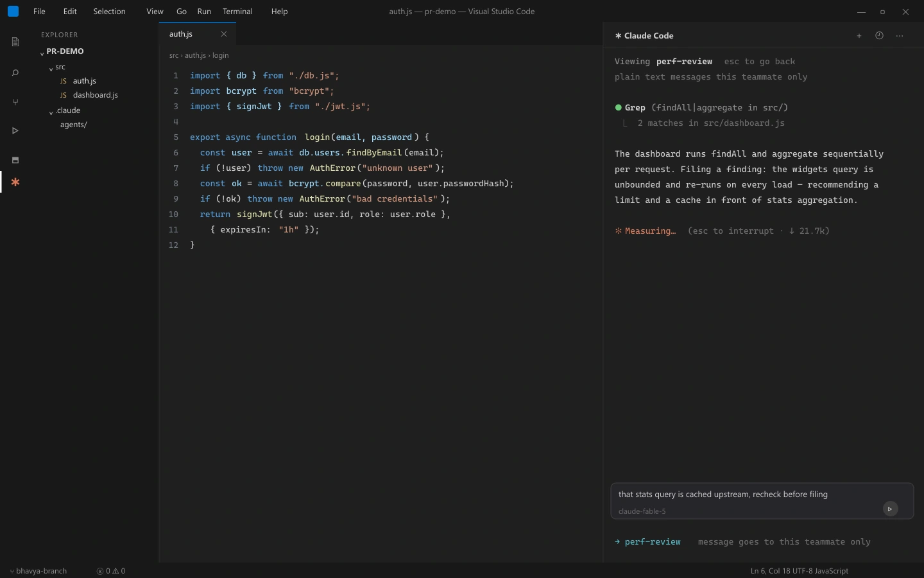Open the Edit menu
Image resolution: width=924 pixels, height=578 pixels.
click(70, 12)
